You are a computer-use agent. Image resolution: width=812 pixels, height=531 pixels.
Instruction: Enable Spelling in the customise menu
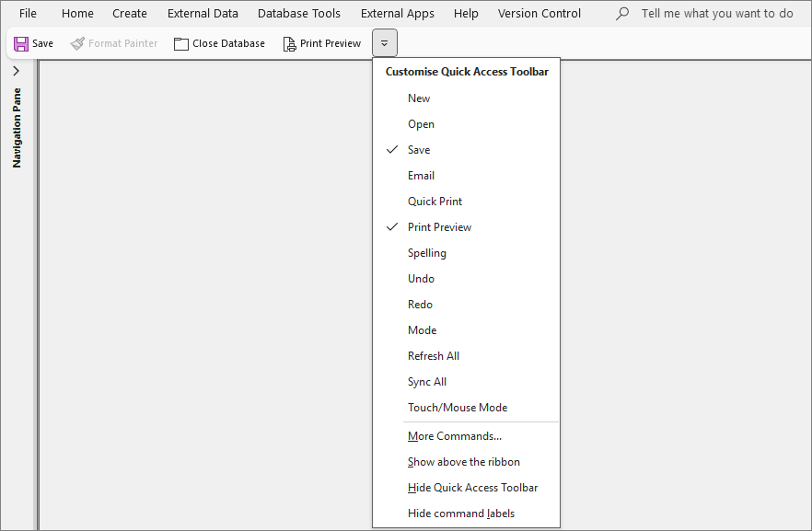click(466, 253)
